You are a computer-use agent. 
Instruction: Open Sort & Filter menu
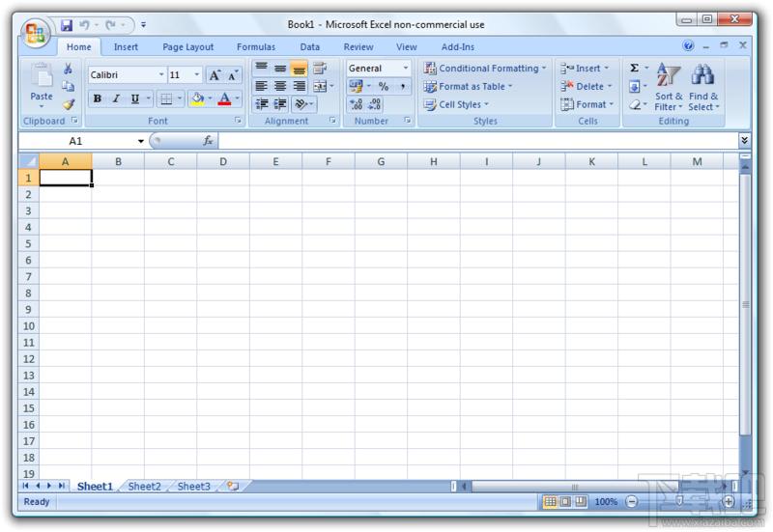(x=669, y=87)
